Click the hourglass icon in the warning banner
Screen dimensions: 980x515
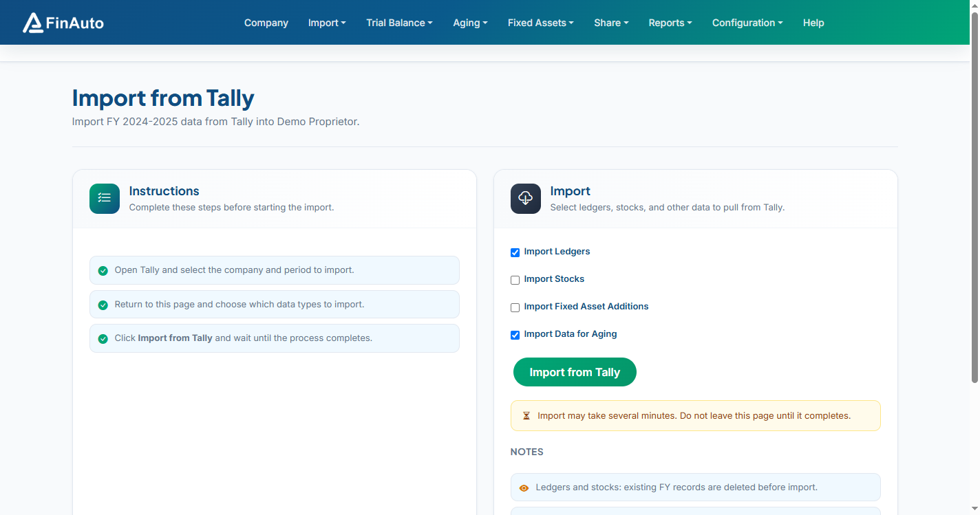[526, 416]
